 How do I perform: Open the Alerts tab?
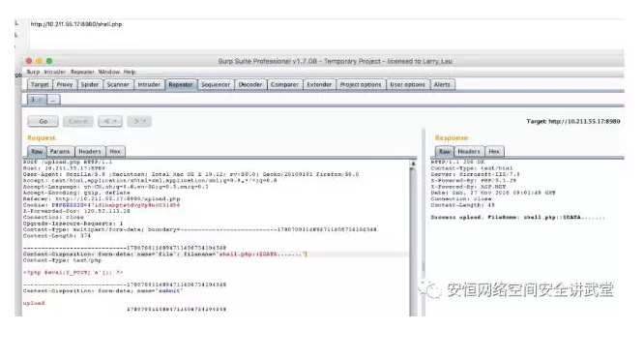[x=442, y=84]
